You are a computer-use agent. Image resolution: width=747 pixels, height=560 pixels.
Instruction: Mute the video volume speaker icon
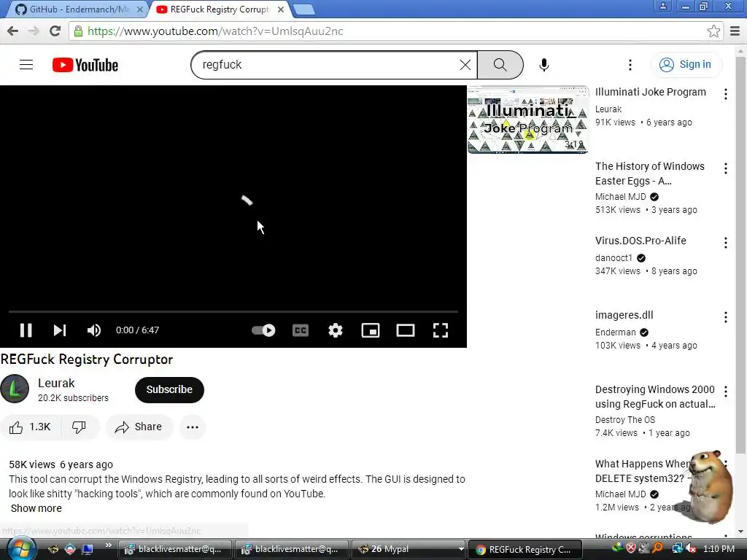pyautogui.click(x=94, y=330)
